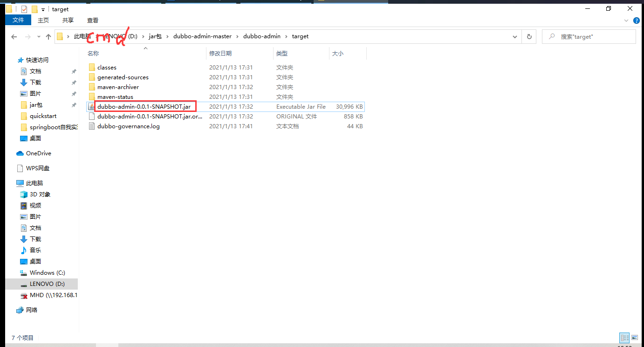Open the quick access toolbar customize arrow
The height and width of the screenshot is (347, 644).
click(43, 9)
